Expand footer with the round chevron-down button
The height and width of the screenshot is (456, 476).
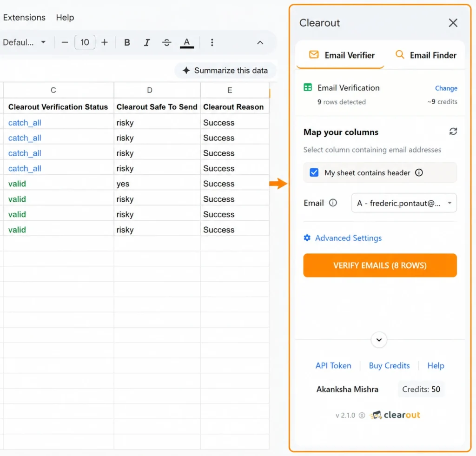pyautogui.click(x=379, y=340)
